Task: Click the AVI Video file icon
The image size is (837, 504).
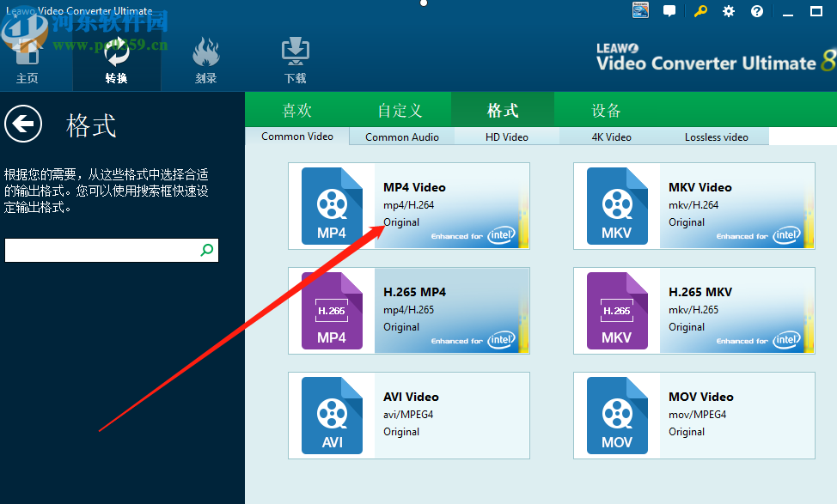Action: point(332,416)
